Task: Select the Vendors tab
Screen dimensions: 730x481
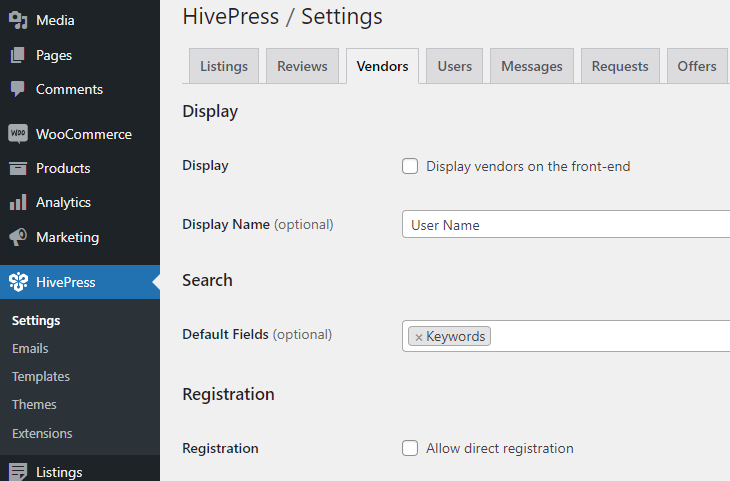Action: [382, 66]
